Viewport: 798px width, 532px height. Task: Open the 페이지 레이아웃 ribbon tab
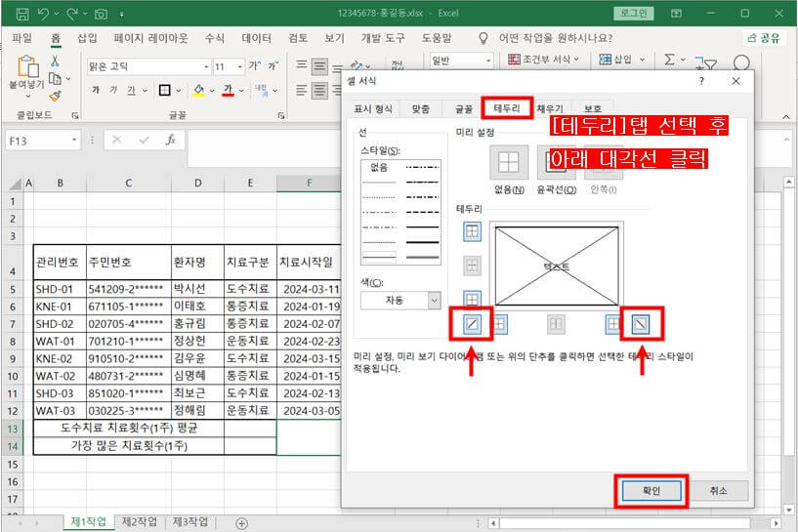[x=150, y=38]
